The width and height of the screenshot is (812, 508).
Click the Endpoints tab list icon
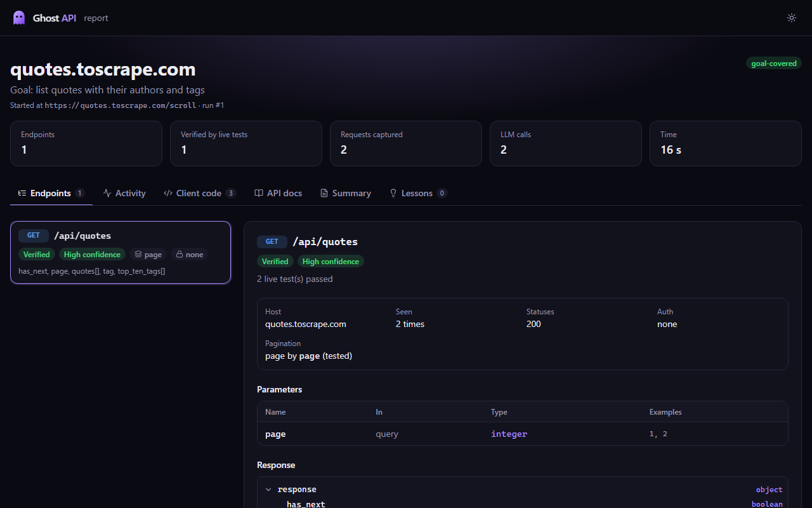pyautogui.click(x=22, y=193)
